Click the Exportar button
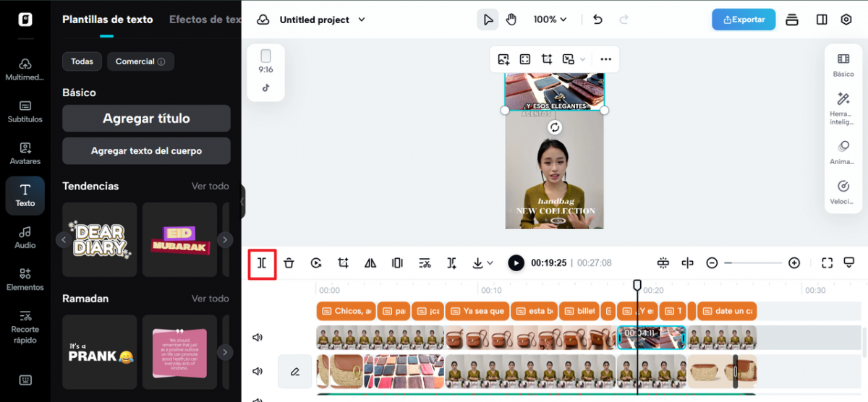868x402 pixels. pos(744,20)
